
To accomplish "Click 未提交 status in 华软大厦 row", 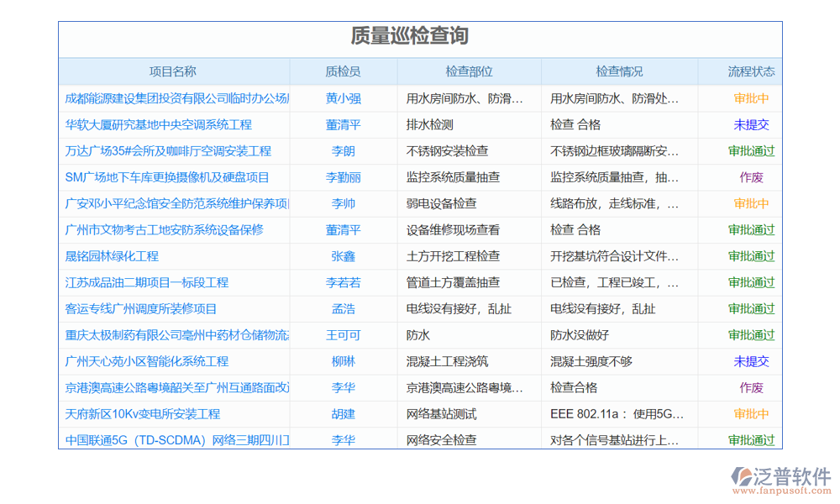I will point(751,125).
